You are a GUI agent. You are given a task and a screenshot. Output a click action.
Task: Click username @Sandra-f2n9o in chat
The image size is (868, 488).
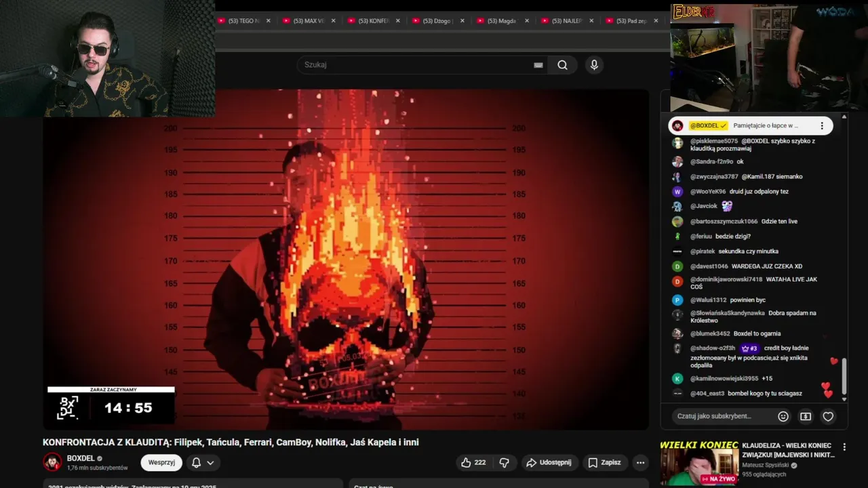711,162
